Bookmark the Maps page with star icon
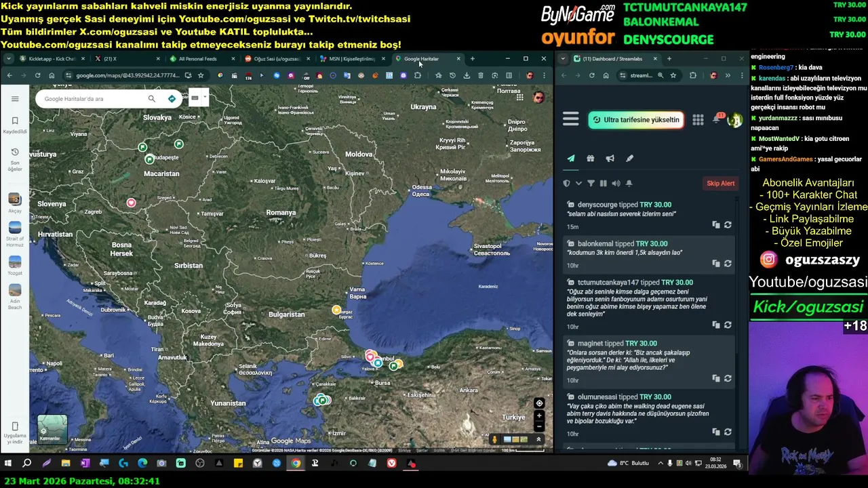The width and height of the screenshot is (868, 488). tap(201, 75)
